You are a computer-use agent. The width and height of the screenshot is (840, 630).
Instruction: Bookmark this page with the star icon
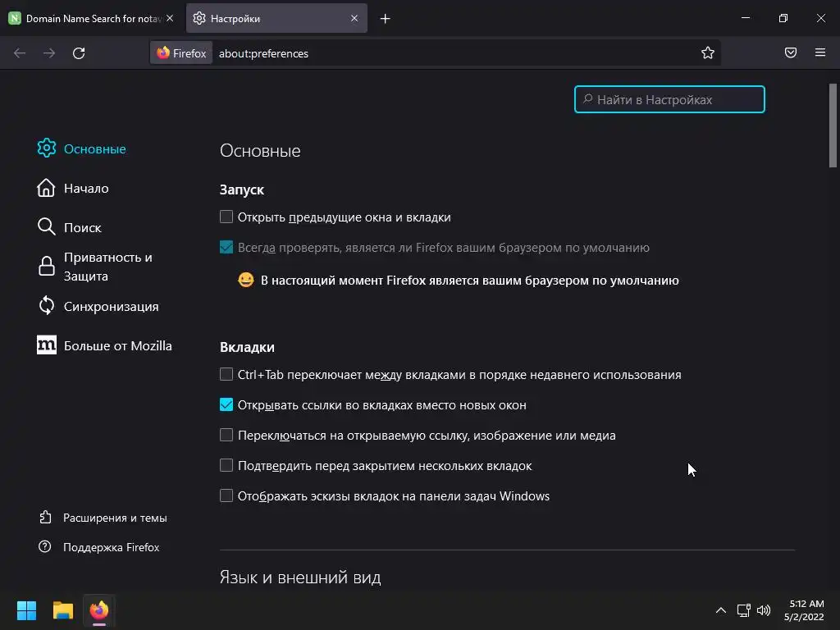708,52
